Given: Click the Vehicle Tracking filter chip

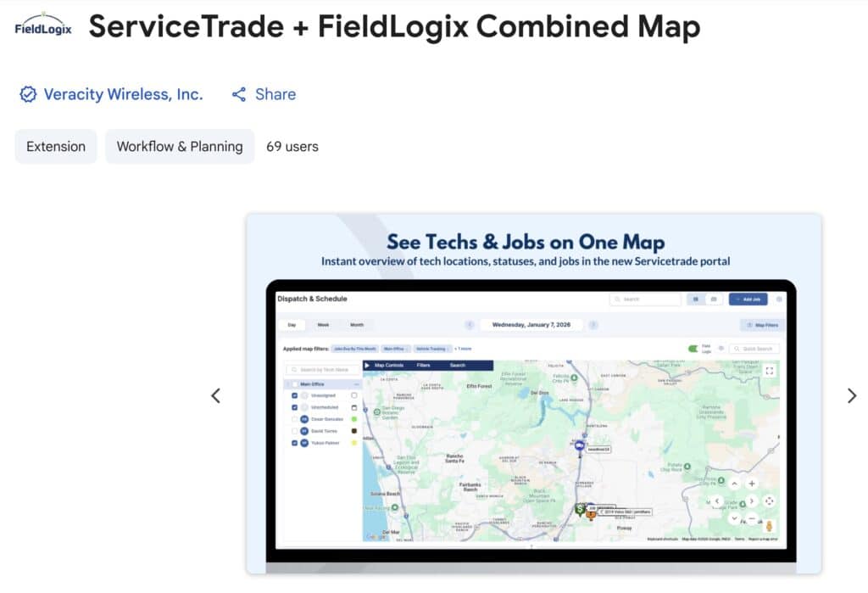Looking at the screenshot, I should pyautogui.click(x=431, y=349).
